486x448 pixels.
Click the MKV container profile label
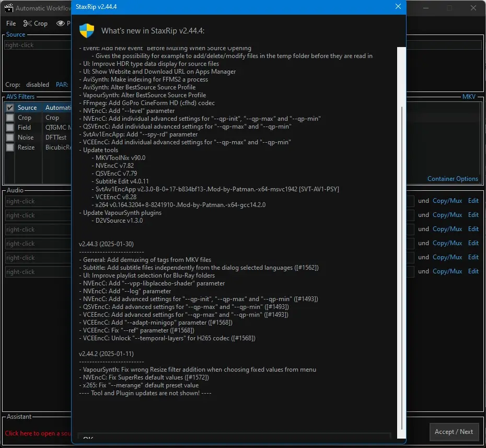(x=469, y=96)
